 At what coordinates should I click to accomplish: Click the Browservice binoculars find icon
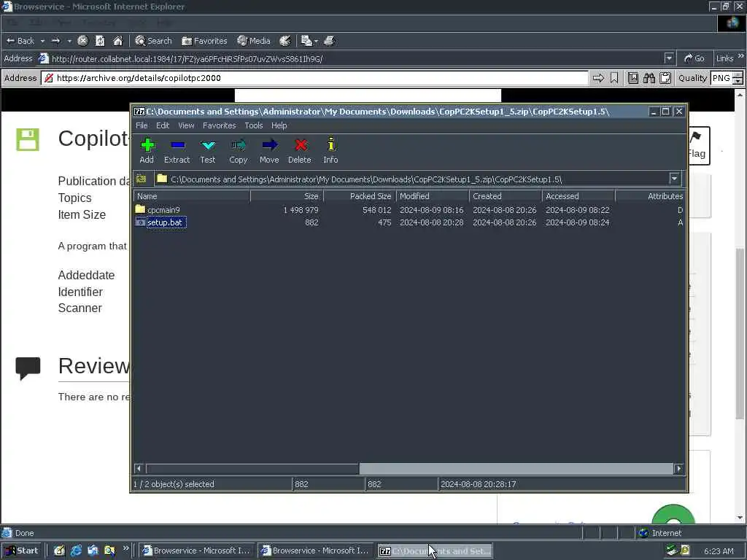[x=649, y=78]
